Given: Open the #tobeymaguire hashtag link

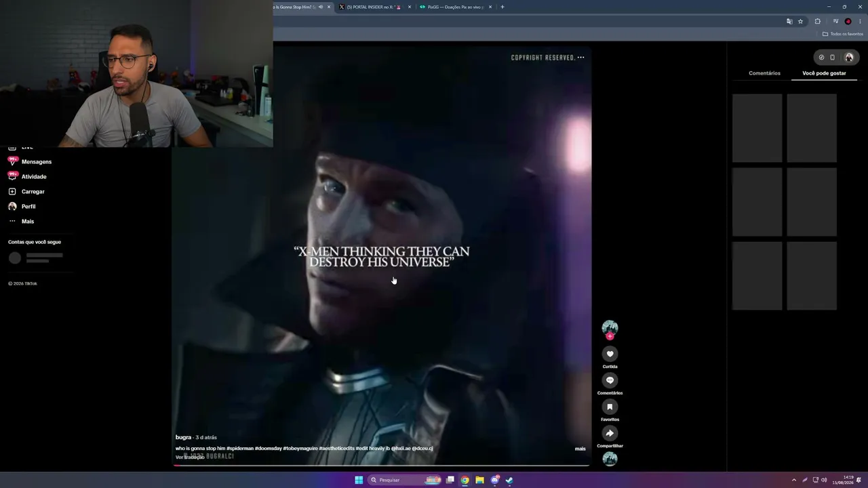Looking at the screenshot, I should 300,448.
